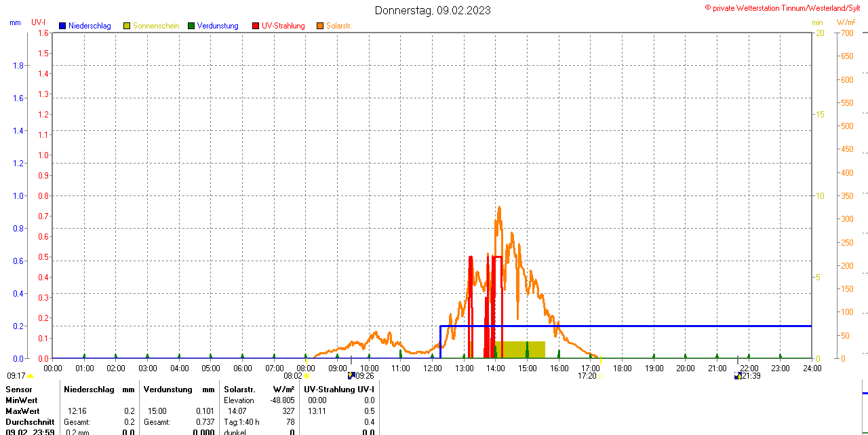Click the Solarstr. column header in the table
Image resolution: width=868 pixels, height=435 pixels.
(239, 390)
